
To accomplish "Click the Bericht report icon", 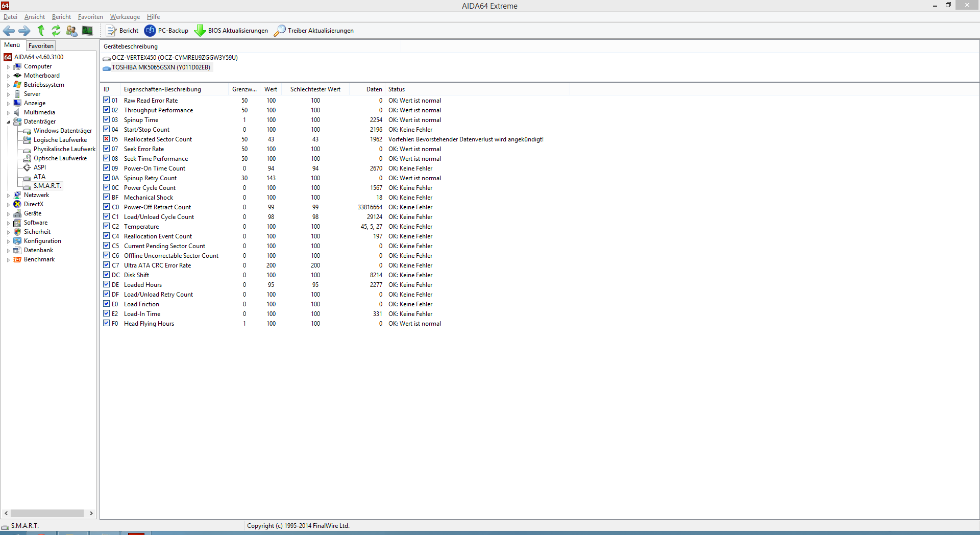I will [x=111, y=31].
